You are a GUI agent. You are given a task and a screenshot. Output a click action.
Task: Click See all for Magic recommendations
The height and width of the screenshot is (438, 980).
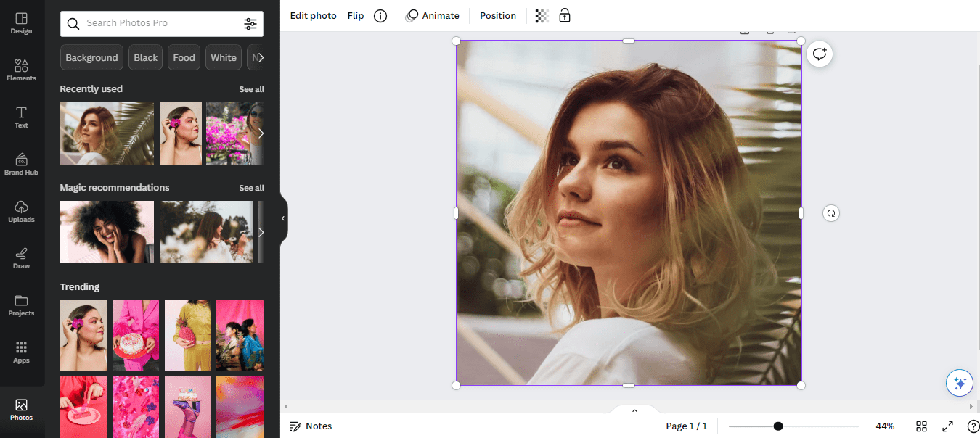pos(251,187)
